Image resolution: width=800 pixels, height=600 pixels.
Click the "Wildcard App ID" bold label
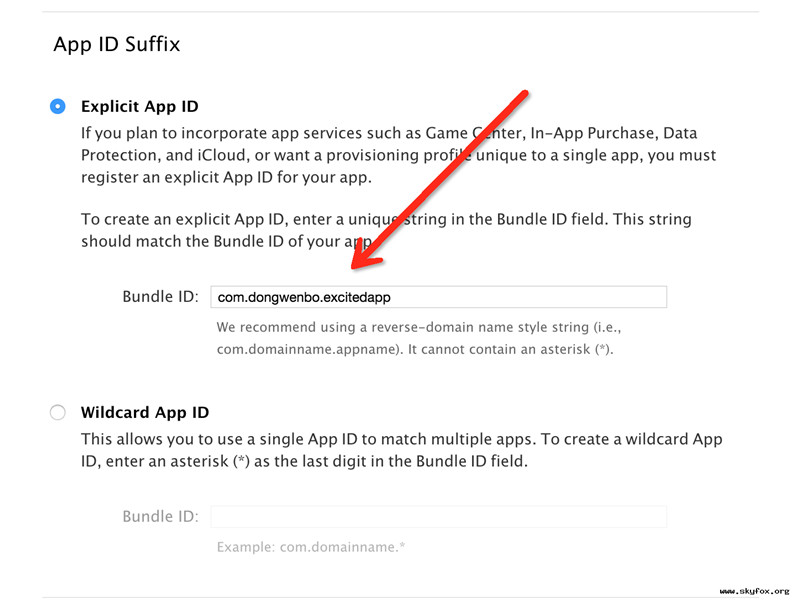click(x=145, y=412)
